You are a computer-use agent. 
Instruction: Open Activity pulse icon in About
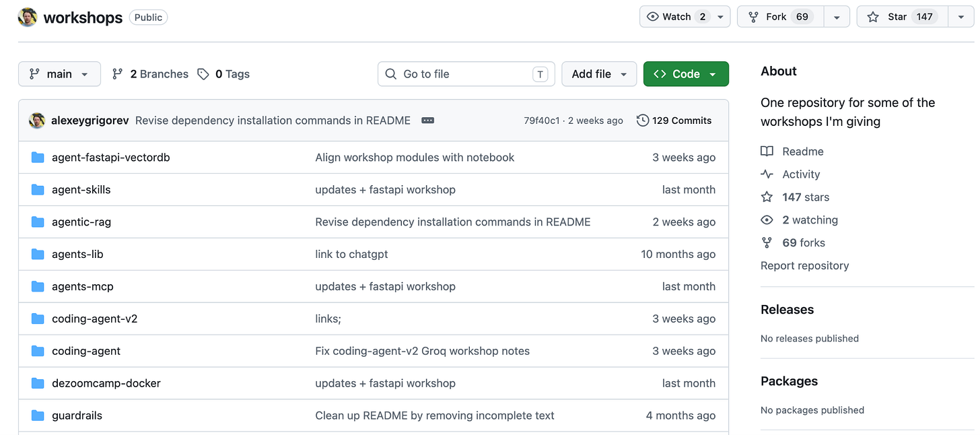767,174
